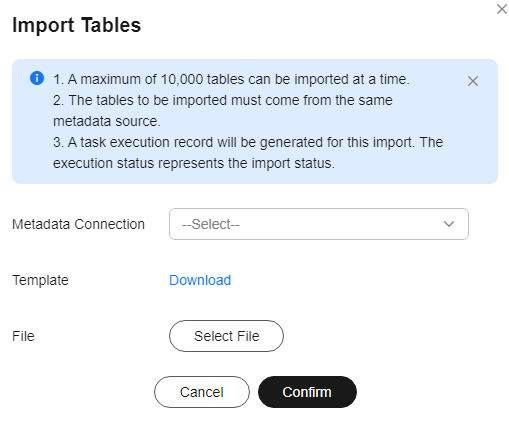
Task: Click the Template field label
Action: click(x=40, y=280)
